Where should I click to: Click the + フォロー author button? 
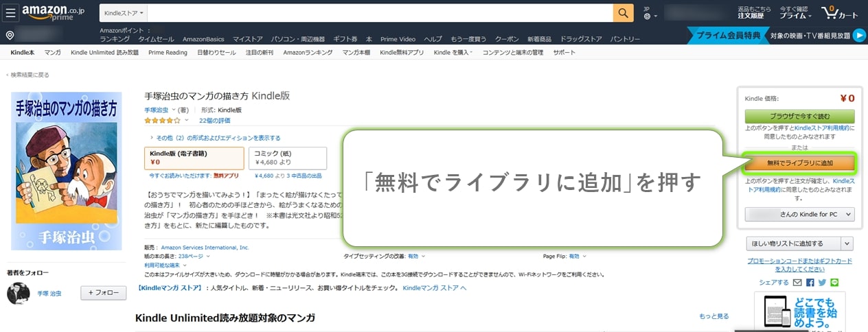(104, 293)
